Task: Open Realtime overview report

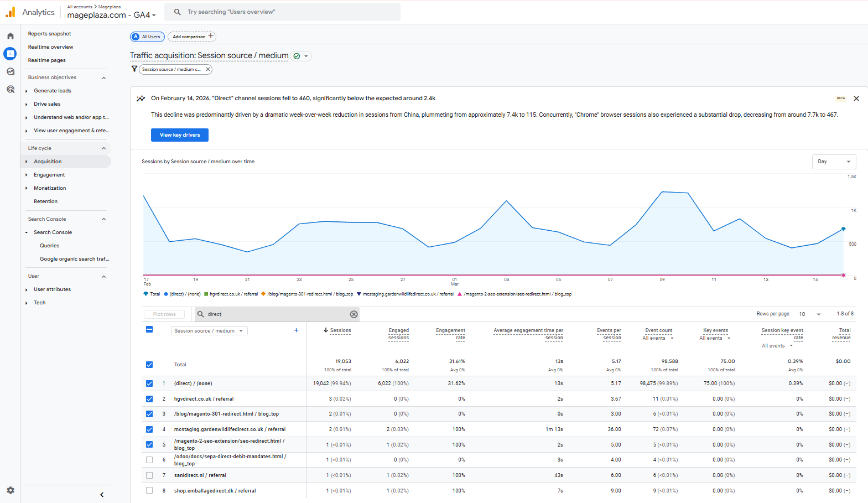Action: pos(50,47)
